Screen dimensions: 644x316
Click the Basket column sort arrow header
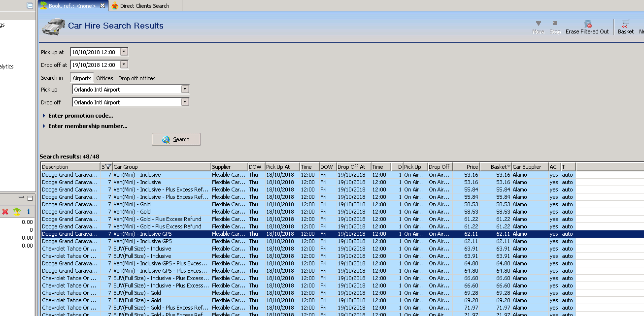[508, 167]
